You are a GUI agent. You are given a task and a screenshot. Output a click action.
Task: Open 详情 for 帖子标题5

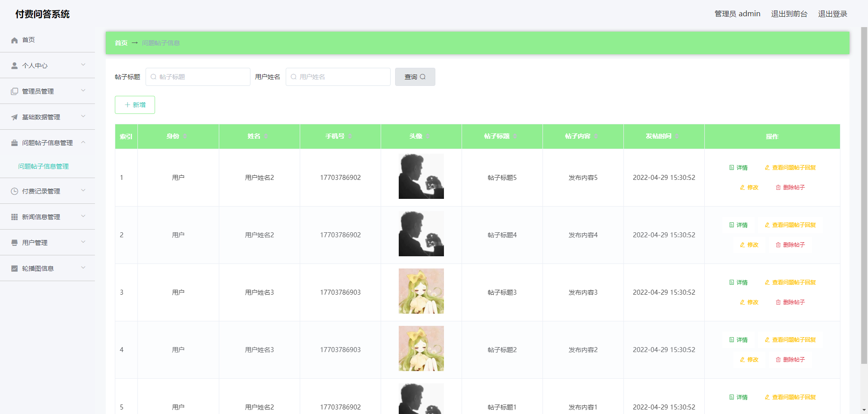click(739, 167)
